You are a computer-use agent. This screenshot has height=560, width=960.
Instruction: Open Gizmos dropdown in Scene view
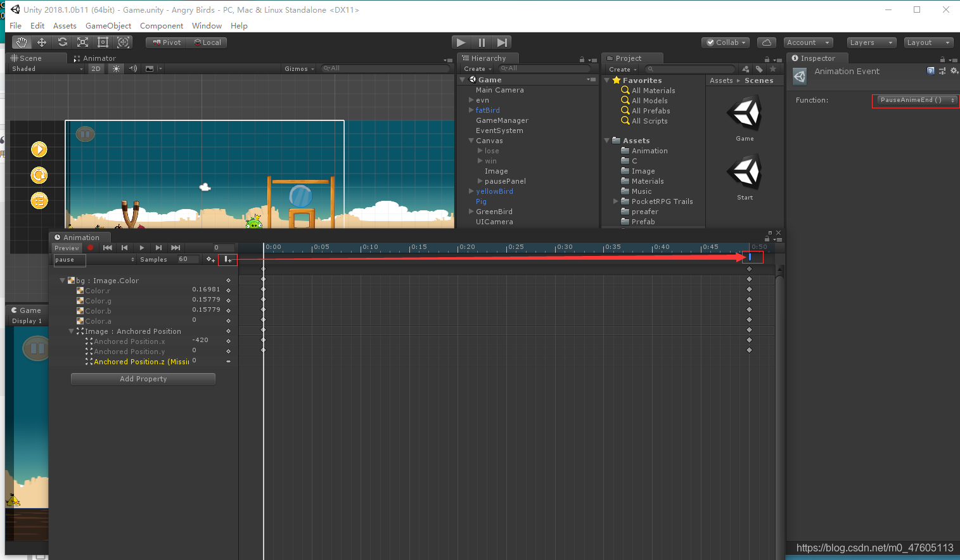(299, 69)
